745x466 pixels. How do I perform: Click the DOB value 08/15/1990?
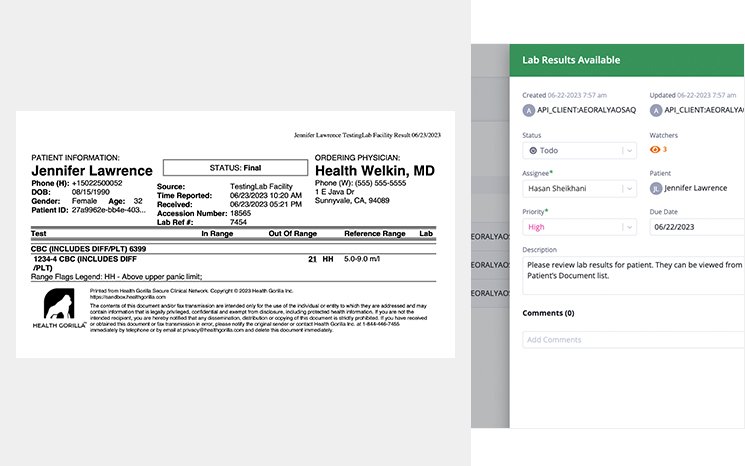pyautogui.click(x=91, y=192)
